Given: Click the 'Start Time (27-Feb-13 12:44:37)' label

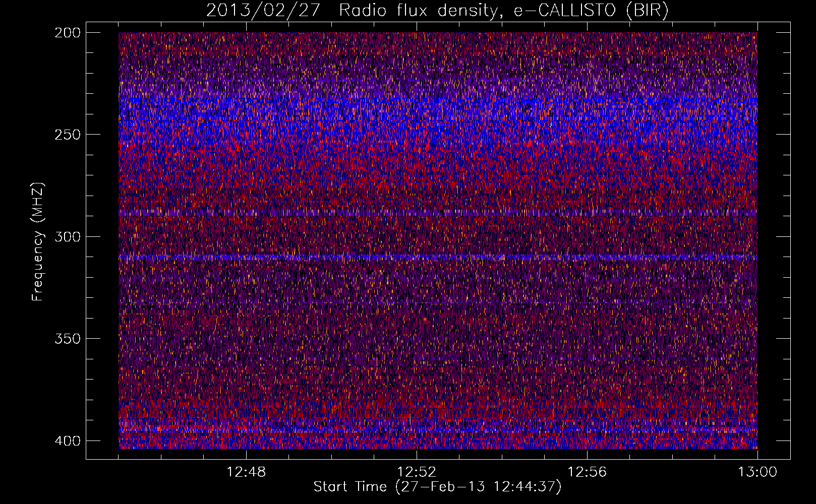Looking at the screenshot, I should (437, 487).
